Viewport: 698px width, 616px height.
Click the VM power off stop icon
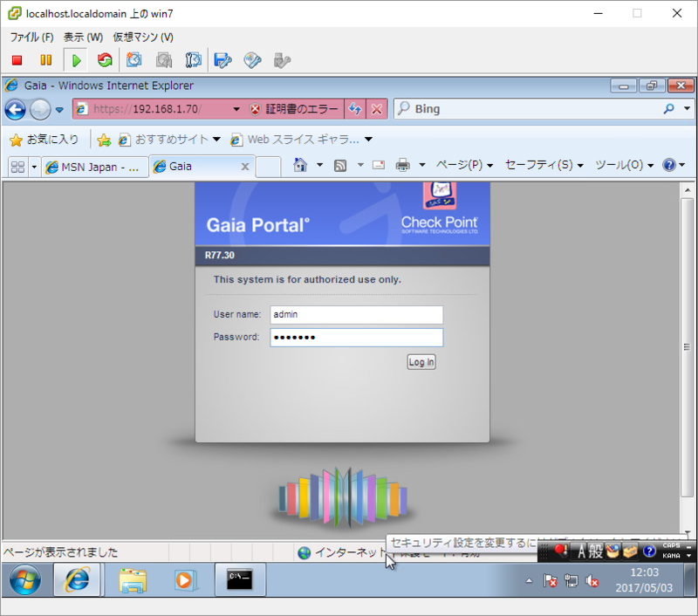(x=17, y=60)
